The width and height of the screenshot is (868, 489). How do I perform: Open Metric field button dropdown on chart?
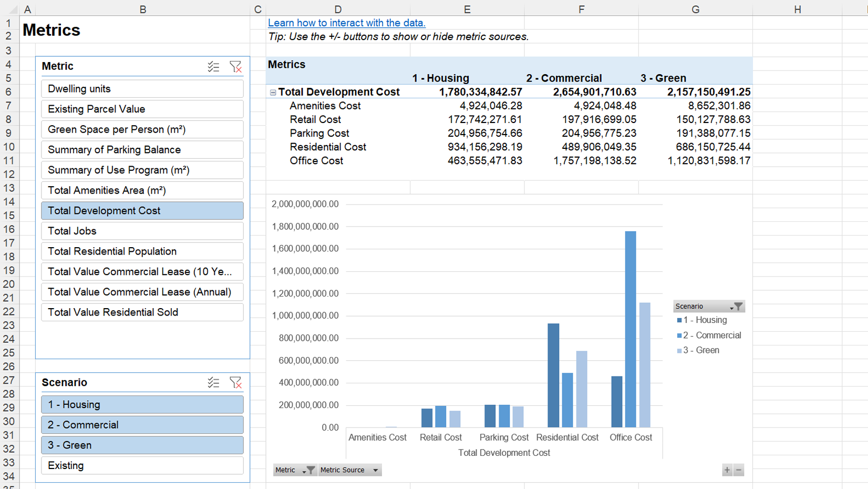coord(308,470)
